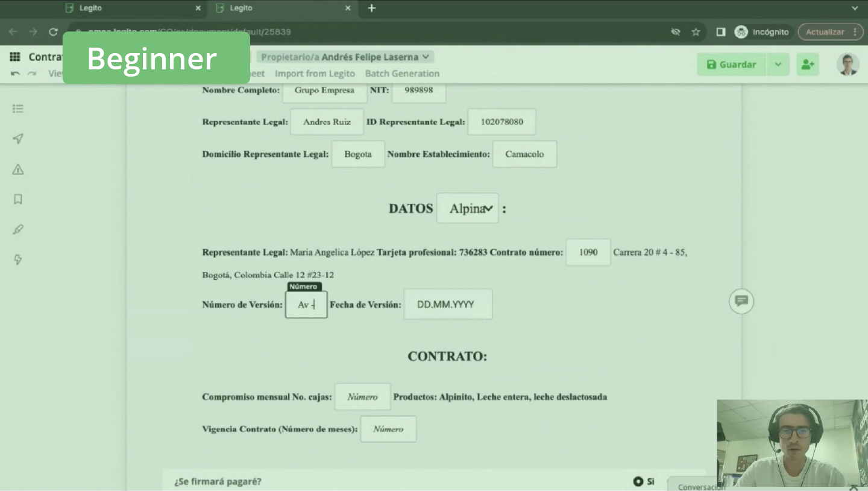Click the eye-slashed tracking icon in address bar
The width and height of the screenshot is (868, 491).
676,32
